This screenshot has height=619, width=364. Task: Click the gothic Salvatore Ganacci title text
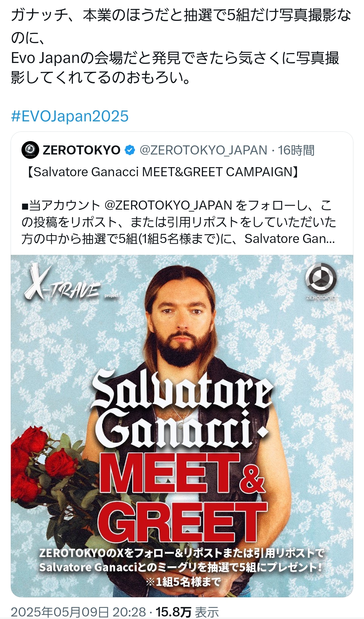[x=182, y=410]
